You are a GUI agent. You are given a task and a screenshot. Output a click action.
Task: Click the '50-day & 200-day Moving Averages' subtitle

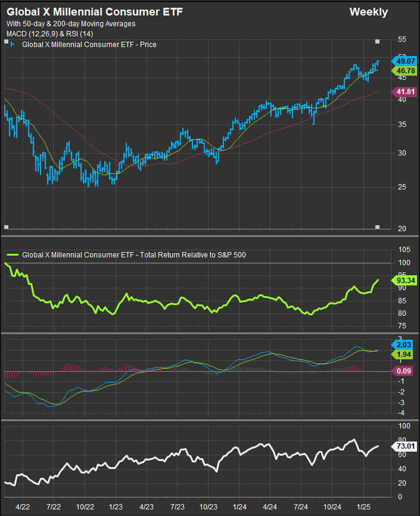pyautogui.click(x=79, y=24)
